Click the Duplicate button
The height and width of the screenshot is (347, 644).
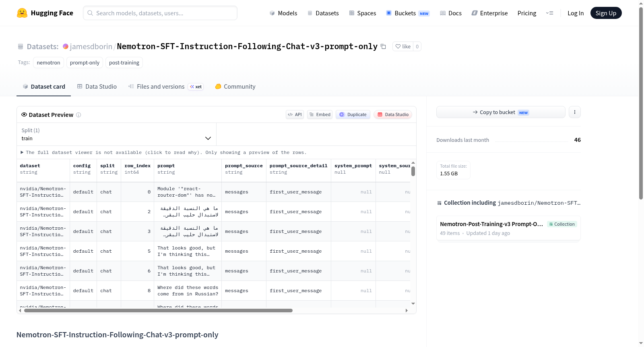coord(353,114)
